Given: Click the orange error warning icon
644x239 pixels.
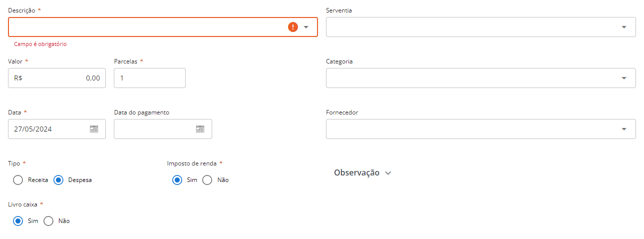Looking at the screenshot, I should tap(293, 27).
